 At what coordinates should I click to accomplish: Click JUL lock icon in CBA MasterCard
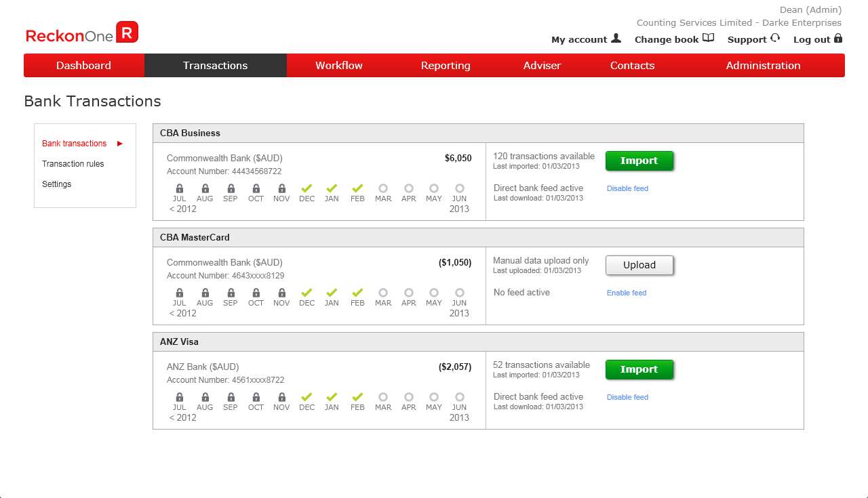180,293
